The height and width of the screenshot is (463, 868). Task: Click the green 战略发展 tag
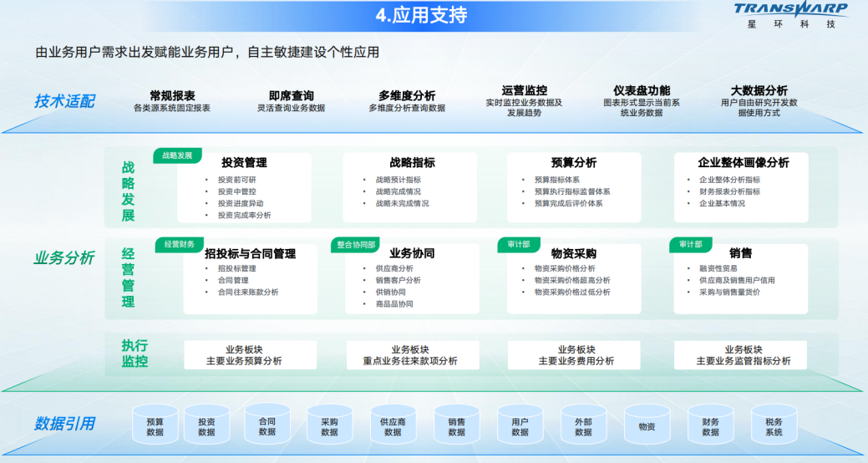point(177,155)
